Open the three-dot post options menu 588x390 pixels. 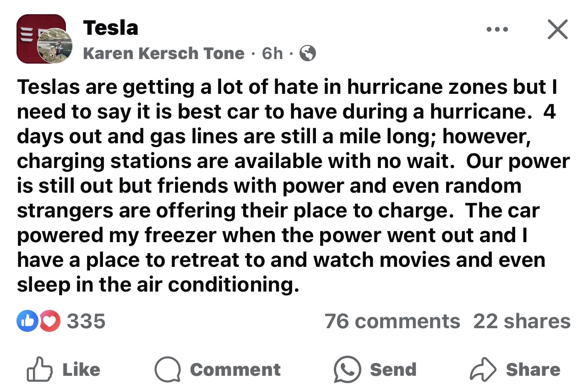click(498, 30)
